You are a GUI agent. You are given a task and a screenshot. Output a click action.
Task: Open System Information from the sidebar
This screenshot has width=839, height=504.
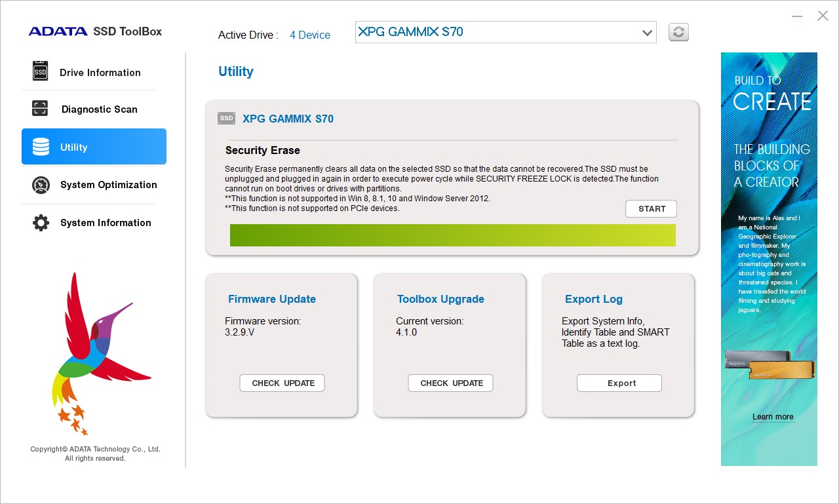click(x=106, y=223)
